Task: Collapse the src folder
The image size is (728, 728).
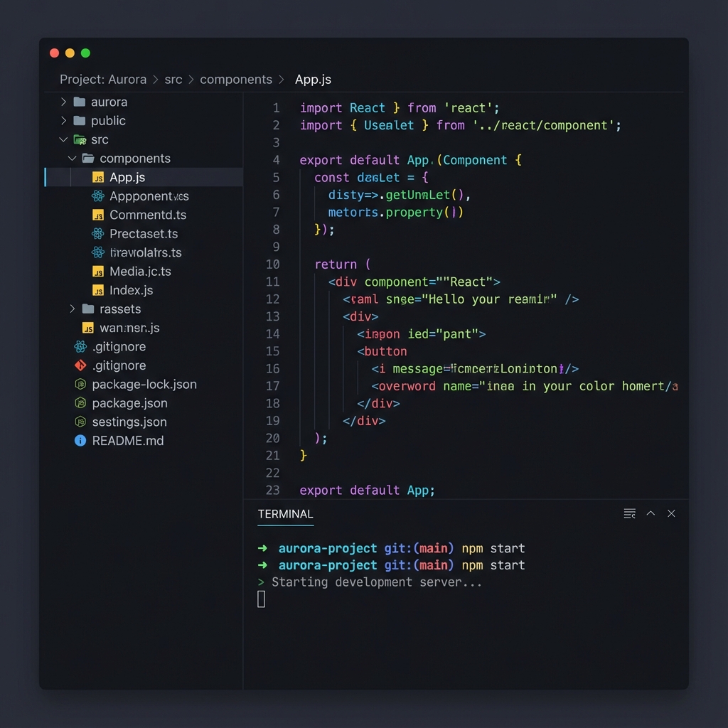Action: click(64, 140)
